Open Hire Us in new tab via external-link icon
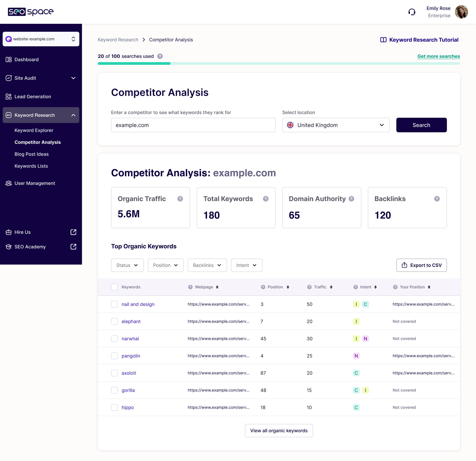The height and width of the screenshot is (461, 476). [x=73, y=232]
